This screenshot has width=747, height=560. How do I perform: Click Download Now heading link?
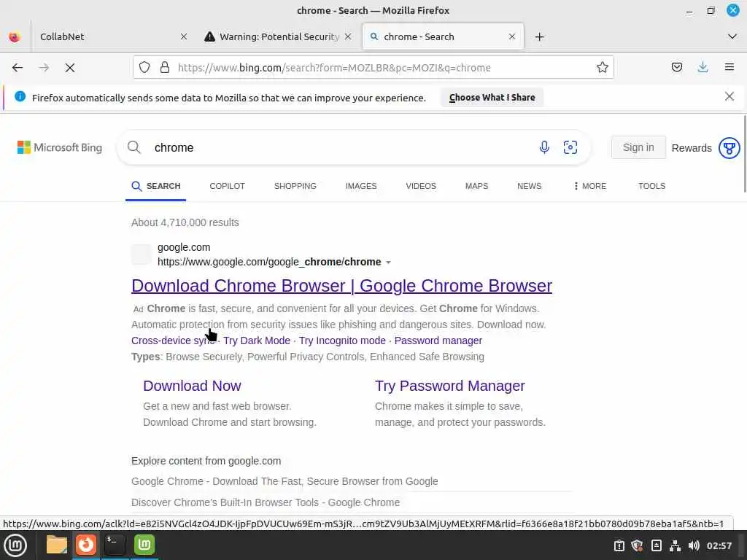pyautogui.click(x=192, y=386)
